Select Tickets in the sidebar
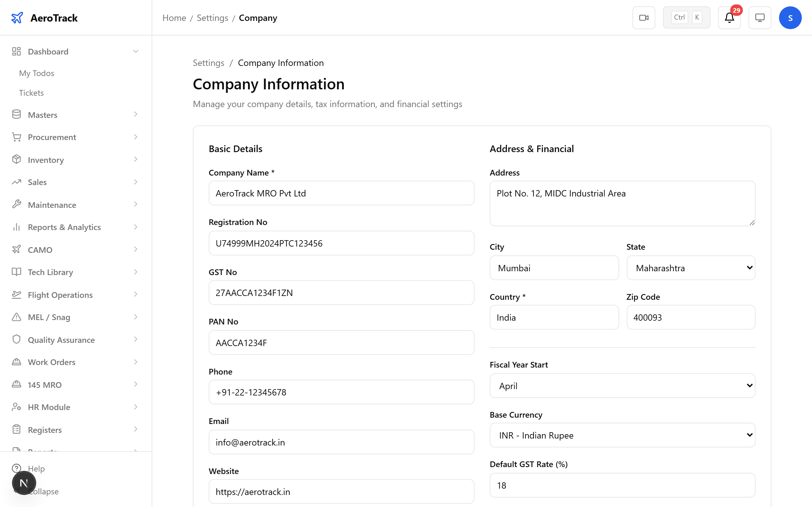 31,93
